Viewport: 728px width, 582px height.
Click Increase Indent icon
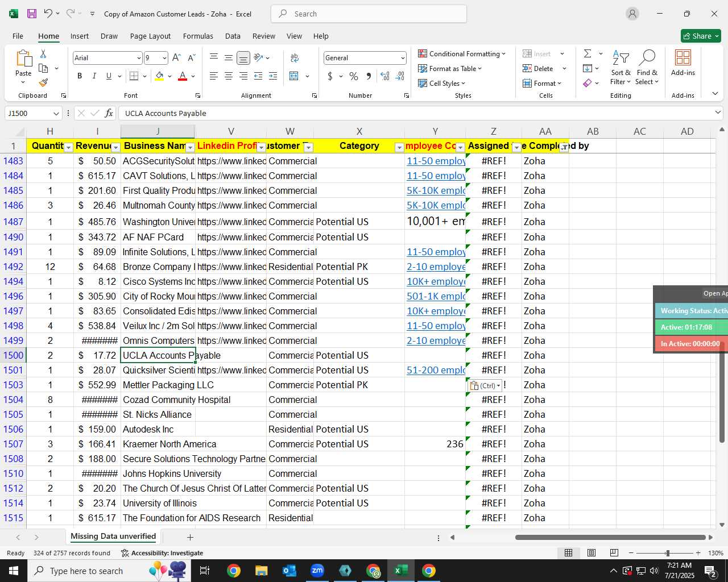[273, 76]
